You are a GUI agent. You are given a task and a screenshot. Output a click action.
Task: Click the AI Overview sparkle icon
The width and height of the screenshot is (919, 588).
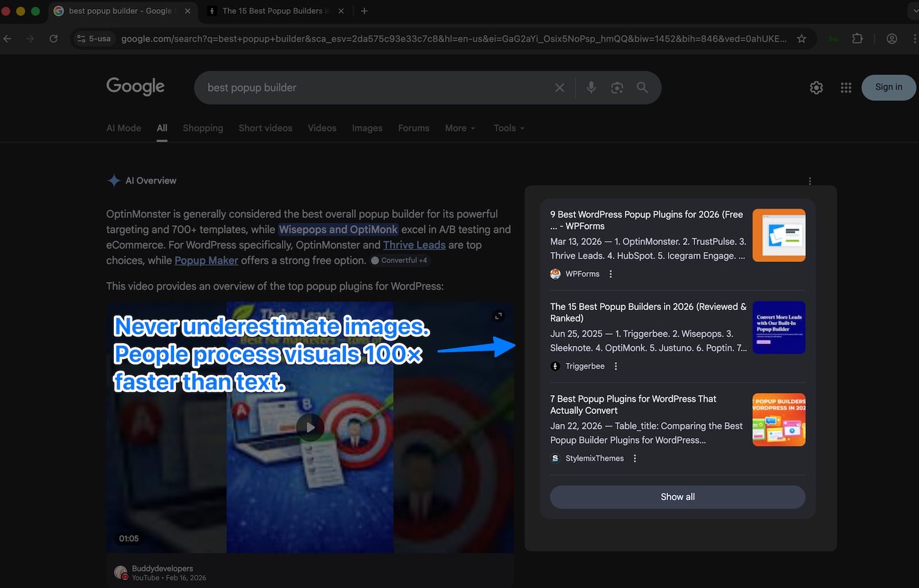pos(115,180)
